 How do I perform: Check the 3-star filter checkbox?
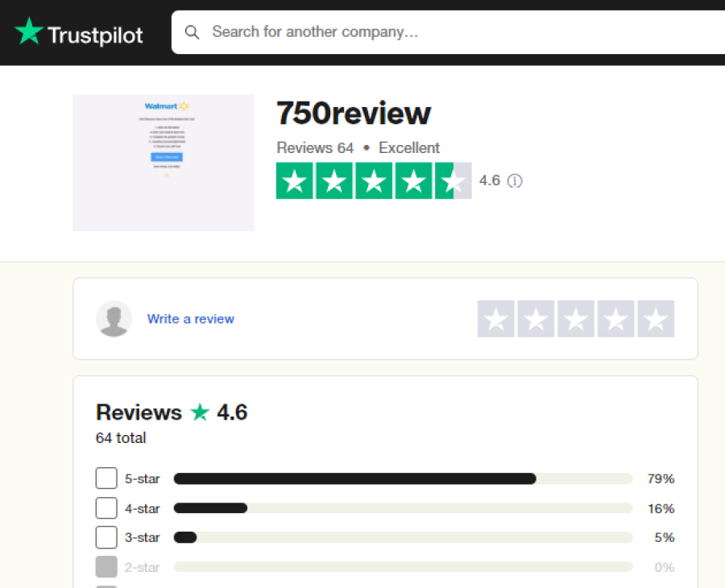[x=106, y=537]
